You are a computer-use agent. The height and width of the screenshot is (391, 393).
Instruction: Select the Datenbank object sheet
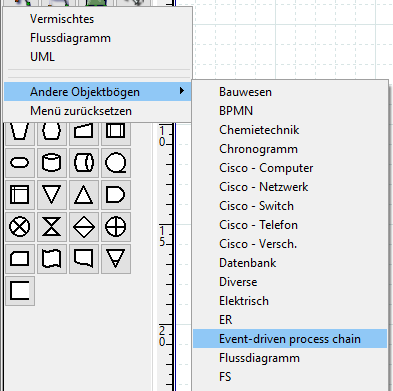point(248,263)
